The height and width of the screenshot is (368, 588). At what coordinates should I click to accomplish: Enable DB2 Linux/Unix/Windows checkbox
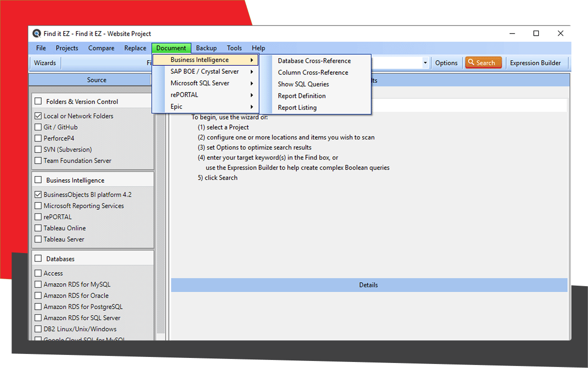tap(38, 329)
